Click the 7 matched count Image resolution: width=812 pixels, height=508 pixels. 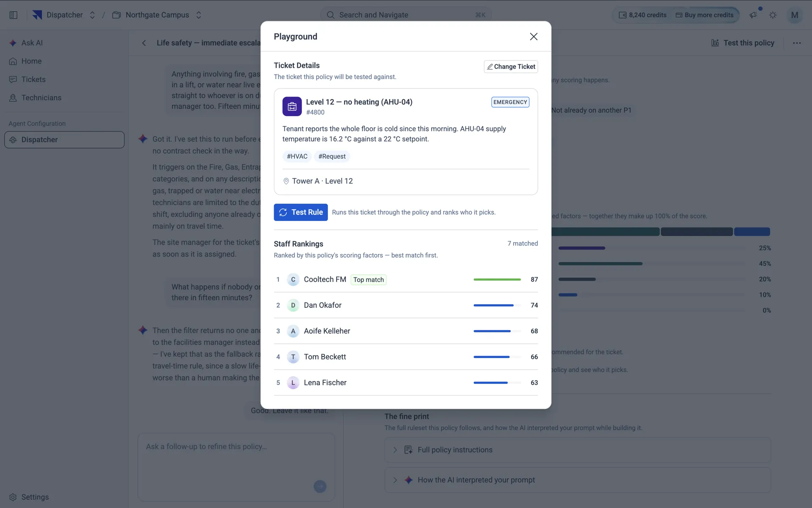[x=522, y=243]
